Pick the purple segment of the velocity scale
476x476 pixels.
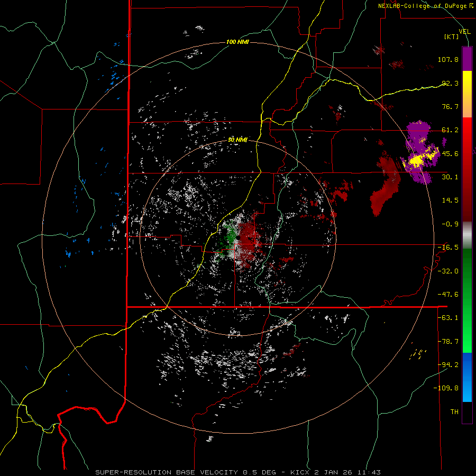pos(467,59)
